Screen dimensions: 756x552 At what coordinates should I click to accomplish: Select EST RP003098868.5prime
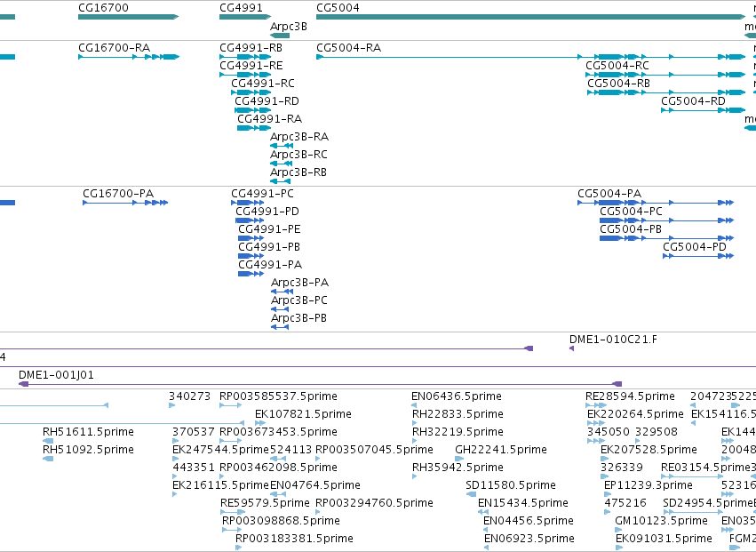coord(281,521)
